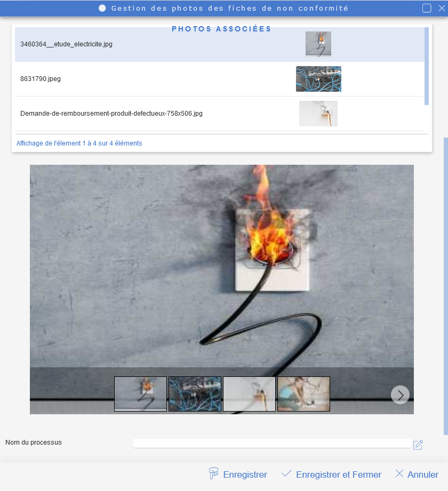Select row 3460364__etude_electricite.jpg
The width and height of the screenshot is (448, 491).
click(220, 44)
